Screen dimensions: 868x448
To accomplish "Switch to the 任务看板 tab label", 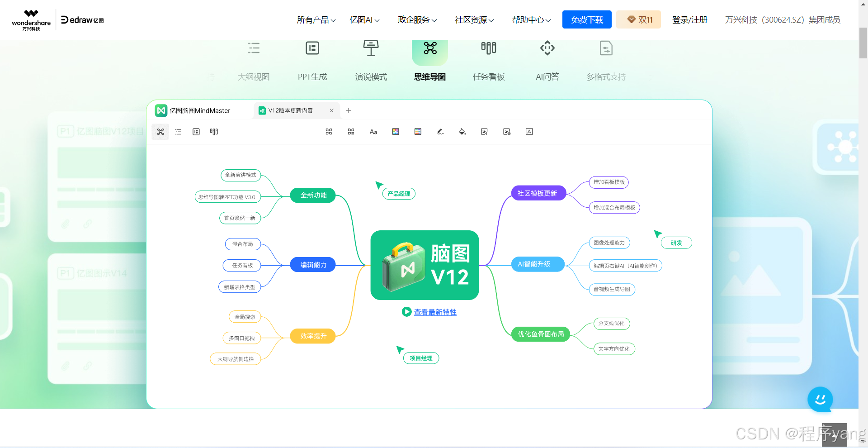I will click(x=489, y=77).
